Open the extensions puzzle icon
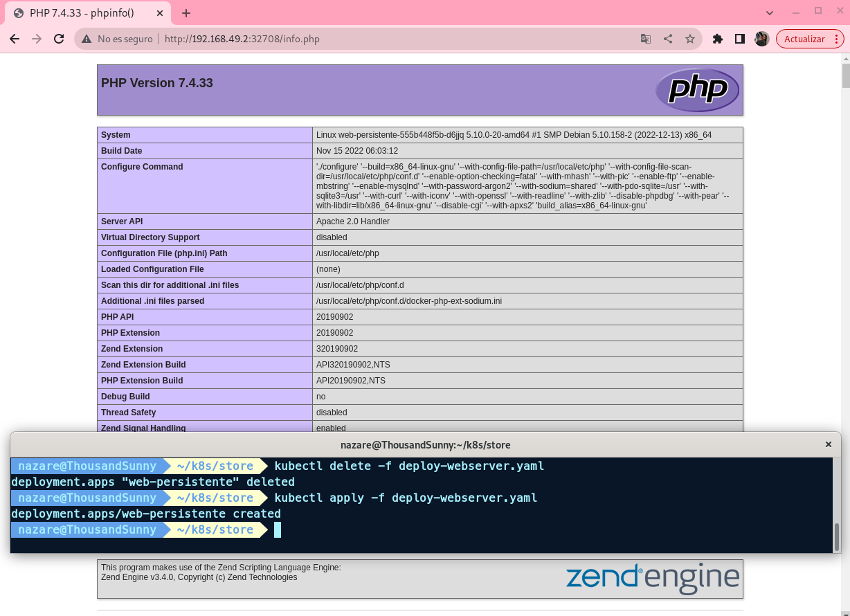Screen dimensions: 850x616 (718, 39)
